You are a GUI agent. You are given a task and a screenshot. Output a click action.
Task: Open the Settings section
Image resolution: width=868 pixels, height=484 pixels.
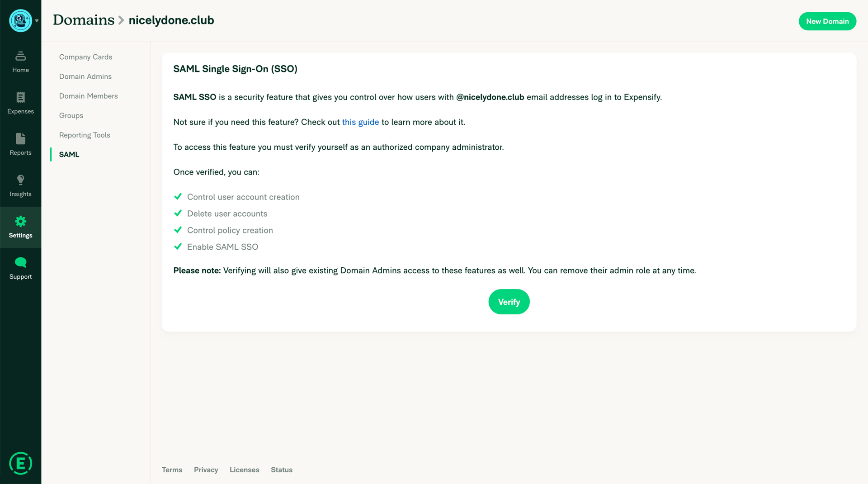(x=20, y=227)
